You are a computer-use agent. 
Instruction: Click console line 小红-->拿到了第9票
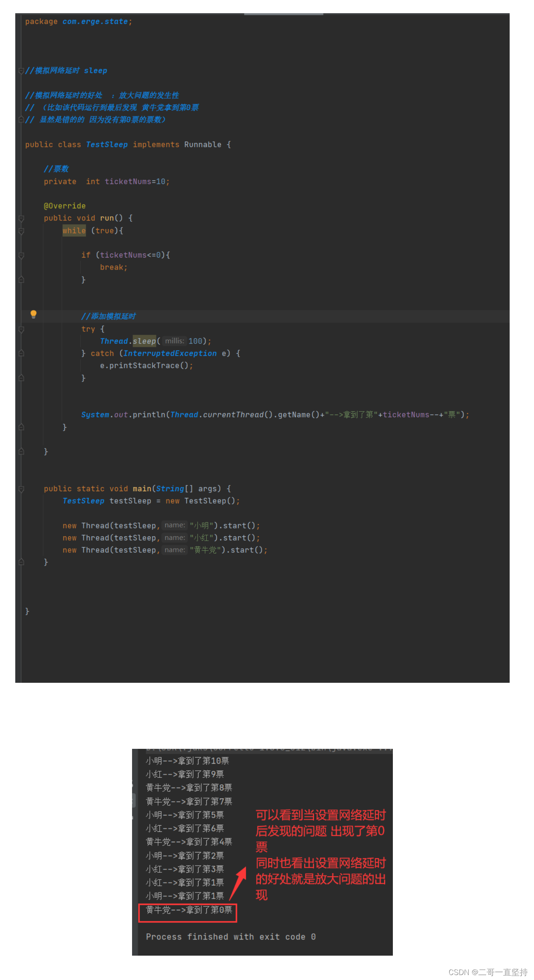tap(185, 774)
